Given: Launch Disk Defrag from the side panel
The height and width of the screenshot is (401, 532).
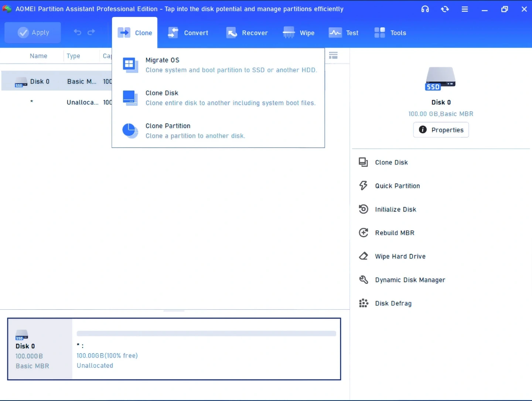Looking at the screenshot, I should point(393,303).
